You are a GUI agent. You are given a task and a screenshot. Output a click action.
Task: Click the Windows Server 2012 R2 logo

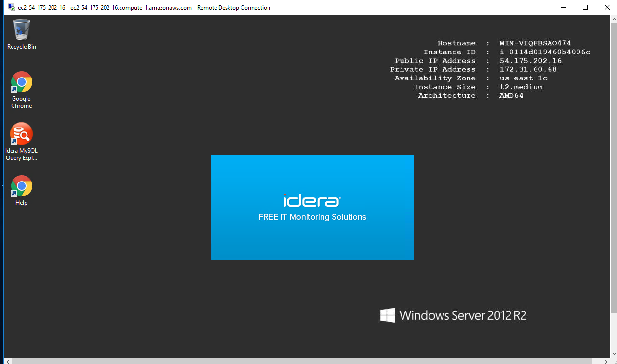tap(453, 315)
